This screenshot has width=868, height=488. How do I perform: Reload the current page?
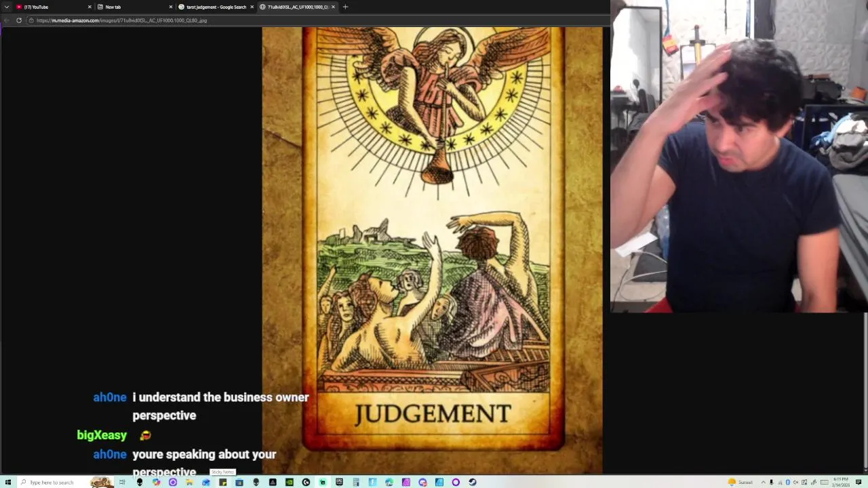[19, 20]
